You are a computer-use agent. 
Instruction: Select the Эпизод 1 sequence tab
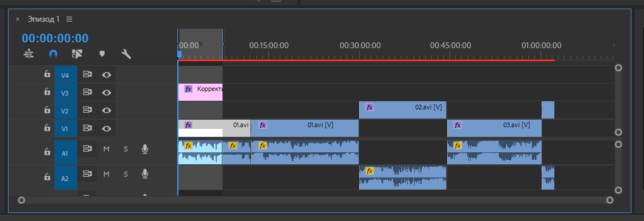click(43, 19)
